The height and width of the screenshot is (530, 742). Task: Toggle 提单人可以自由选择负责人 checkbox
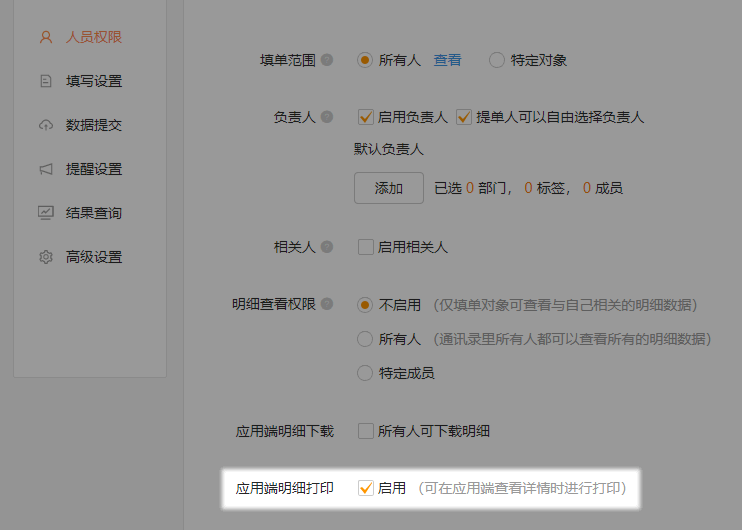click(x=463, y=117)
